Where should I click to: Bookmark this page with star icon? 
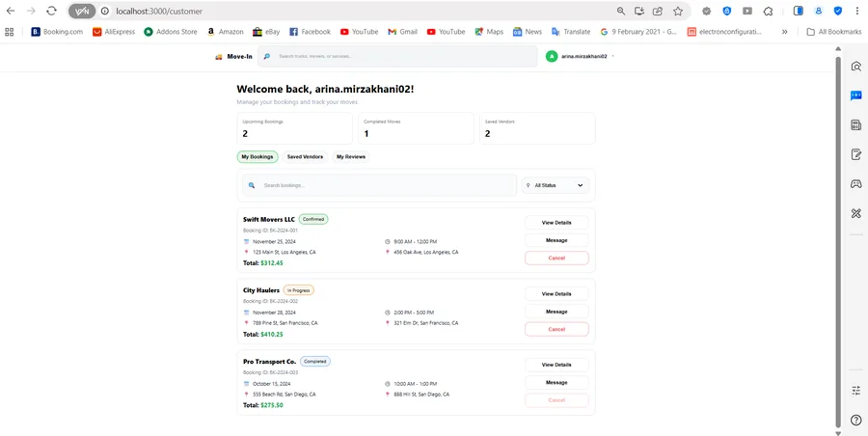678,11
